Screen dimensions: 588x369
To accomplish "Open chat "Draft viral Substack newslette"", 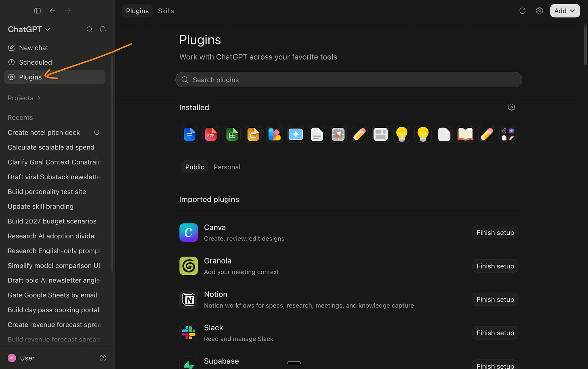I will click(55, 177).
